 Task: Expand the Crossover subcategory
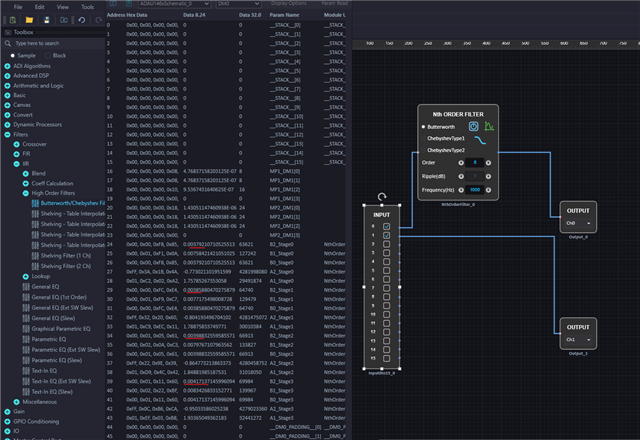pyautogui.click(x=16, y=144)
